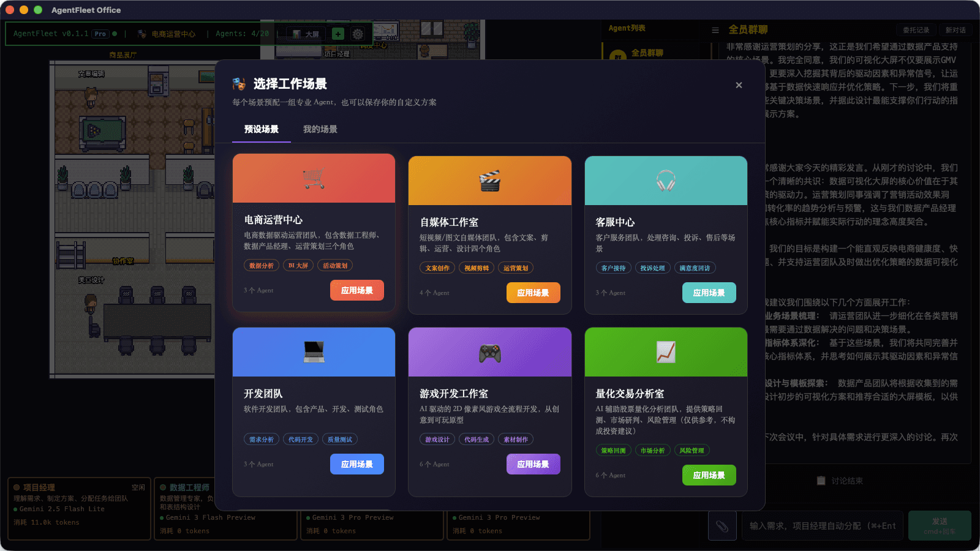Click 应用场景 on the 电商运营中心 card
This screenshot has height=551, width=980.
[357, 290]
